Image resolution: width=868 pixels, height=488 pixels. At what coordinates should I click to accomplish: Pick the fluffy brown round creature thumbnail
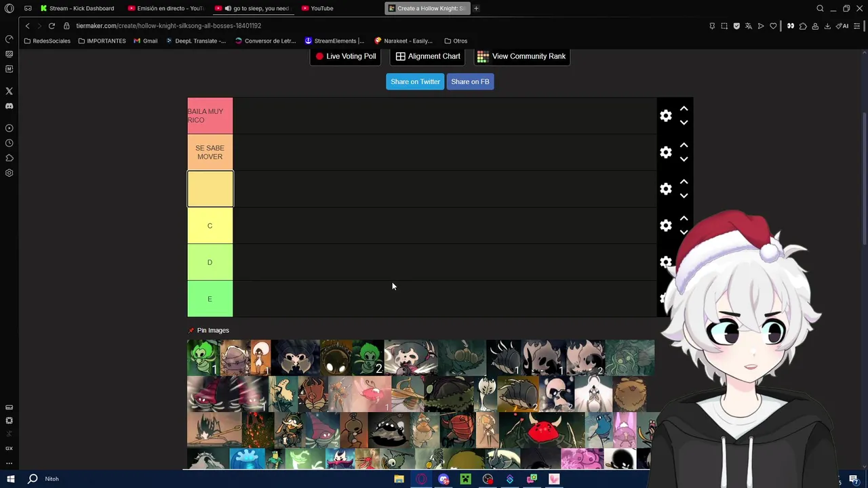pos(630,394)
